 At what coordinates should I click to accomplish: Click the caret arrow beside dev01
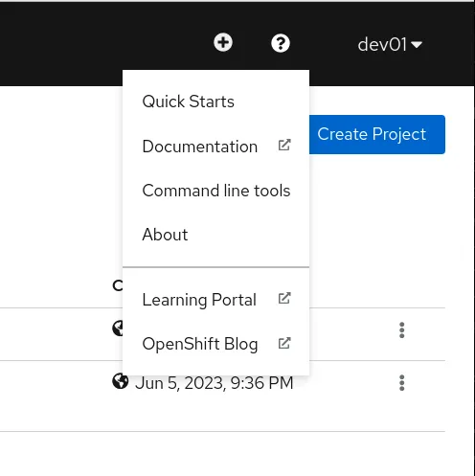417,44
